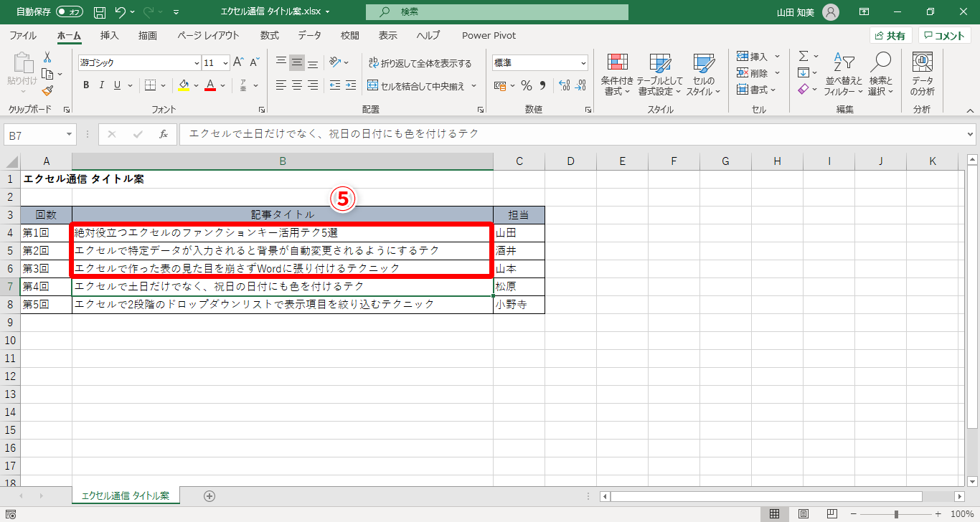Decrease font size with the smaller A icon
This screenshot has height=522, width=980.
point(255,62)
